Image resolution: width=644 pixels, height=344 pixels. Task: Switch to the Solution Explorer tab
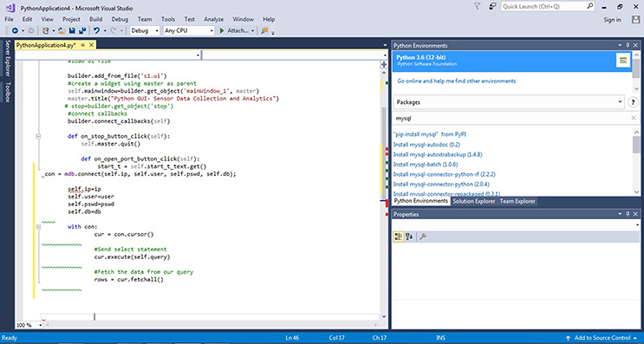pyautogui.click(x=474, y=201)
